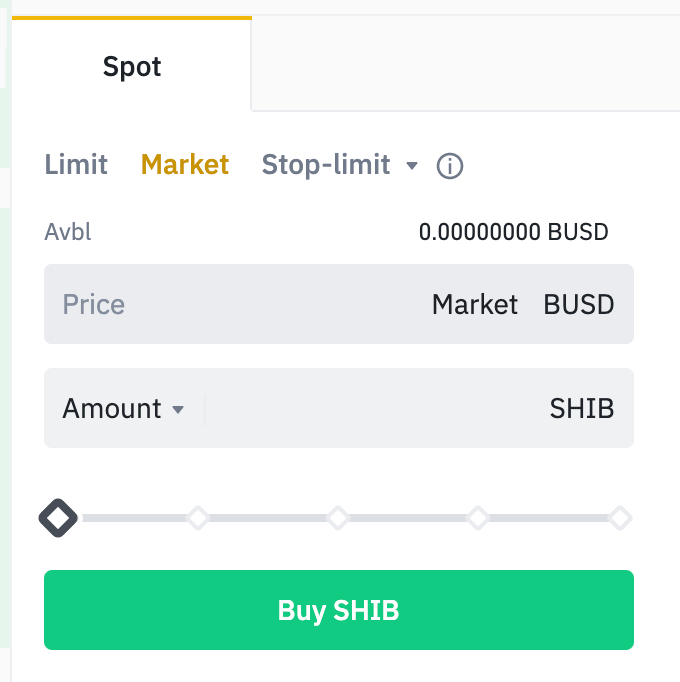
Task: Select the Limit order type
Action: [x=76, y=165]
